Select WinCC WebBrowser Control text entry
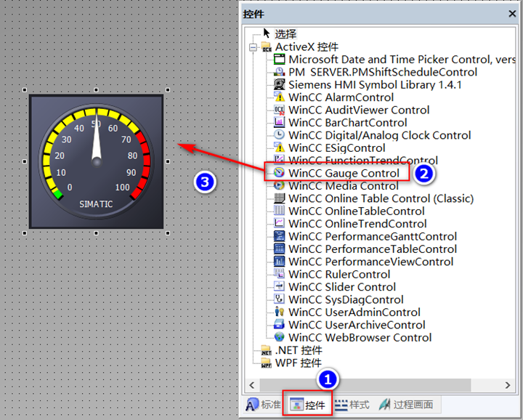Viewport: 523px width, 420px height. click(360, 338)
